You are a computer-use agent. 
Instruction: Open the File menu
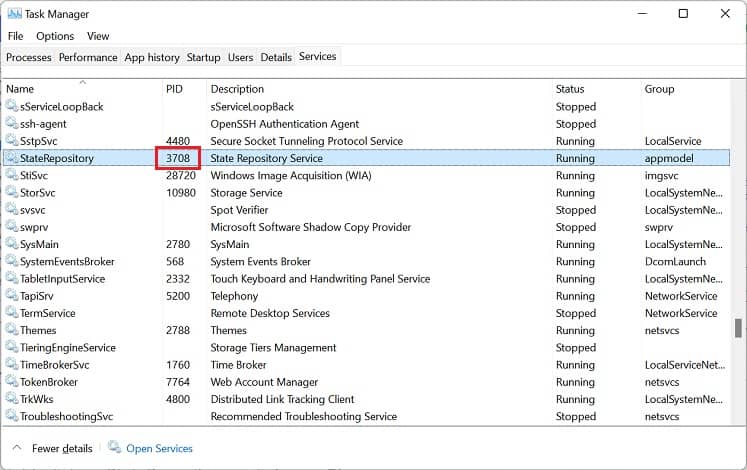pos(15,36)
